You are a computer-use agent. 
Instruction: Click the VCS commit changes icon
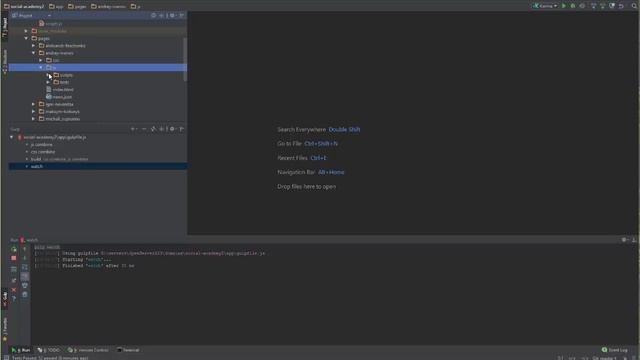coord(602,6)
